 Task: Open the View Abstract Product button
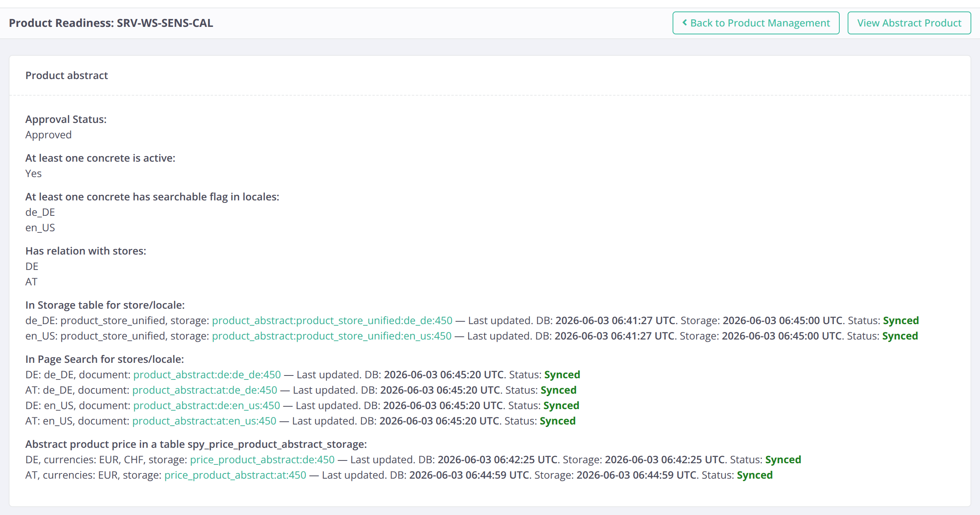click(x=909, y=23)
